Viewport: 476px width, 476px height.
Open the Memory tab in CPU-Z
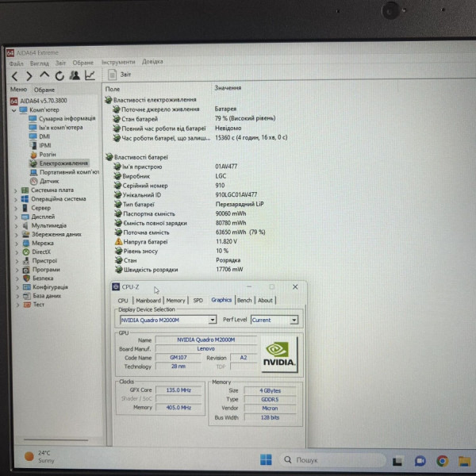pos(176,301)
